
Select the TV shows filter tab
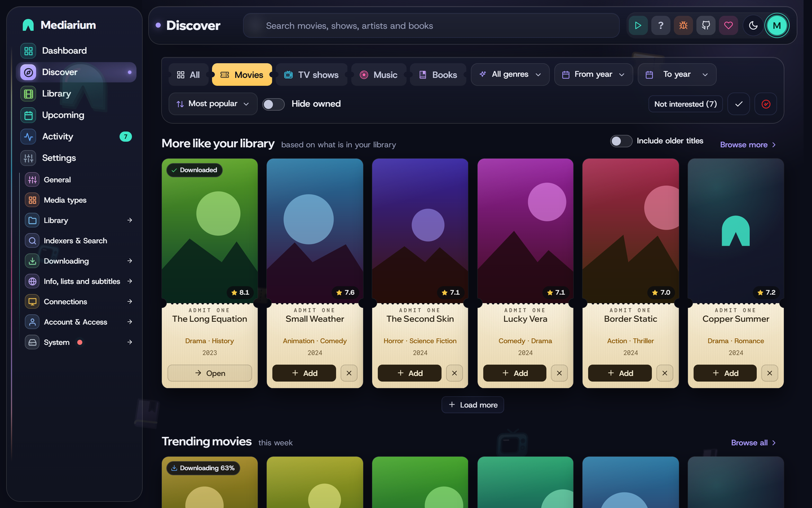[311, 75]
